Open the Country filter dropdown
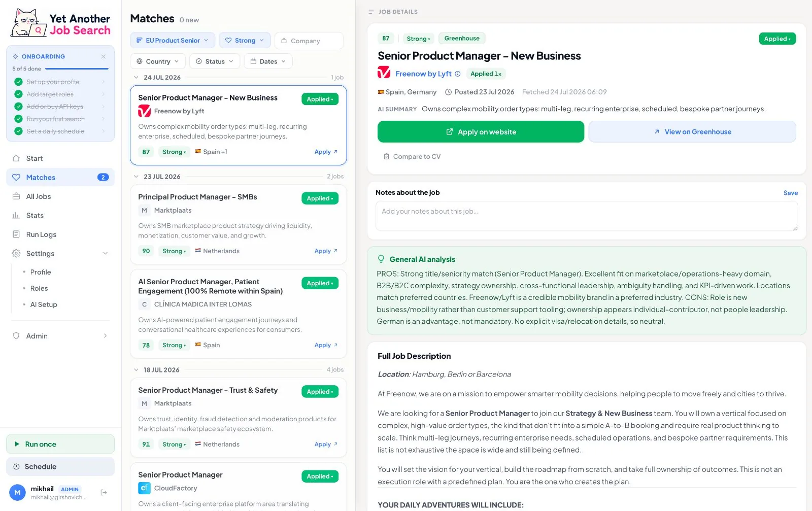The image size is (812, 511). point(158,61)
